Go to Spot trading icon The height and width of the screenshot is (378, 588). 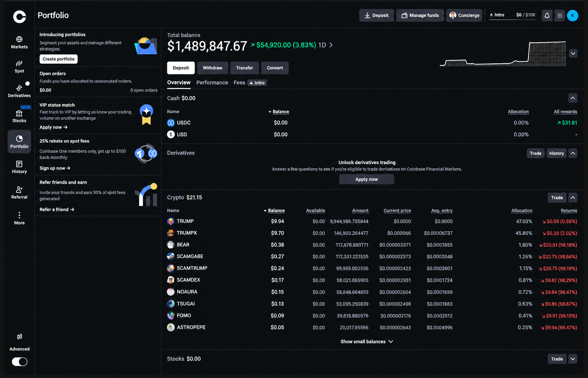tap(19, 67)
